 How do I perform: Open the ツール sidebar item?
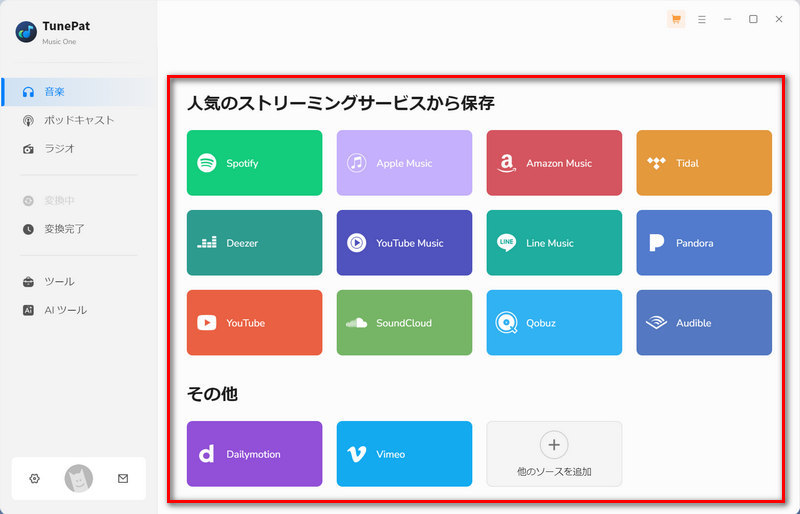click(79, 282)
